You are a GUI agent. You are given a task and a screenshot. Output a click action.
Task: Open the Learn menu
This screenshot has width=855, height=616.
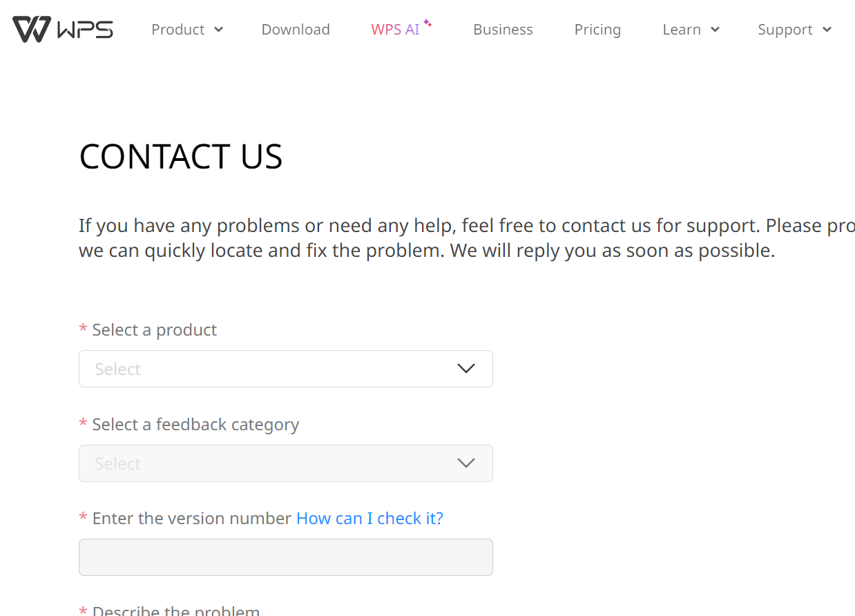(x=682, y=30)
